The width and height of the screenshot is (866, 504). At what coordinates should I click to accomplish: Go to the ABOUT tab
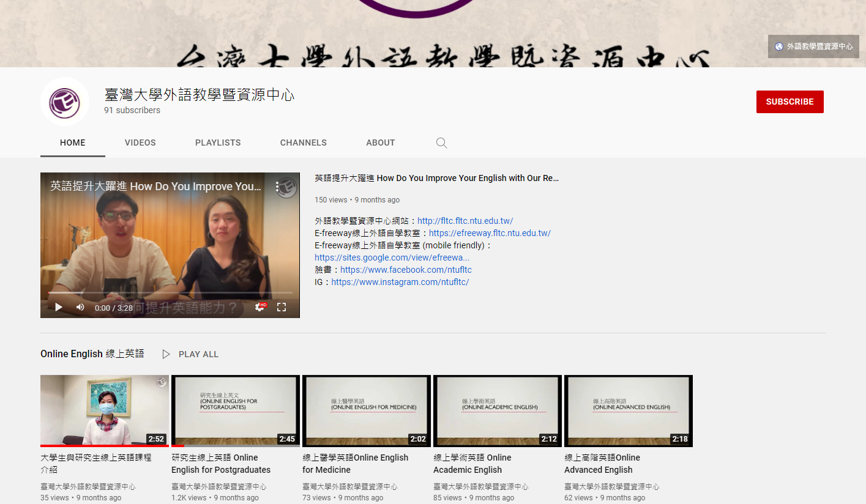click(381, 143)
